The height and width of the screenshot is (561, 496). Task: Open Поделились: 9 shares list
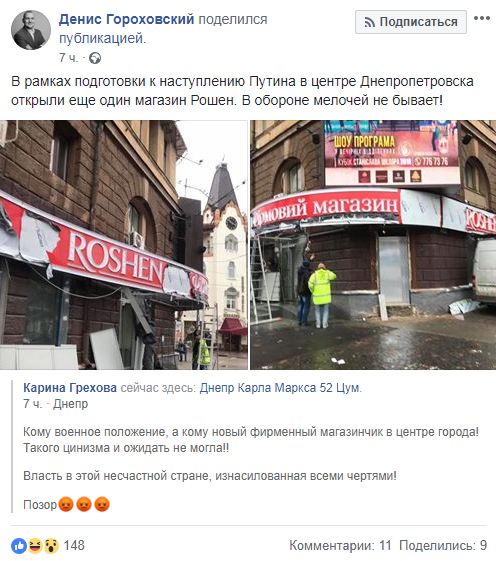[x=443, y=546]
